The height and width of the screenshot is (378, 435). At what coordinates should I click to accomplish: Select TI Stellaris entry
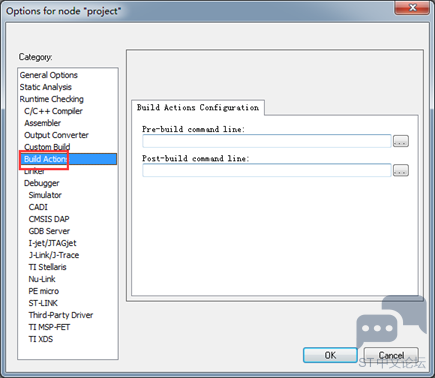[x=47, y=267]
